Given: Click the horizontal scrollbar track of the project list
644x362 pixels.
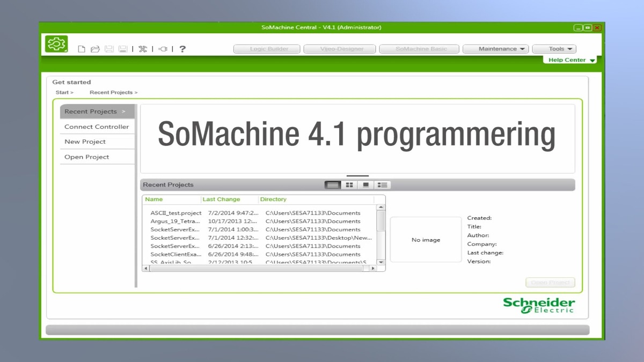Looking at the screenshot, I should [260, 268].
